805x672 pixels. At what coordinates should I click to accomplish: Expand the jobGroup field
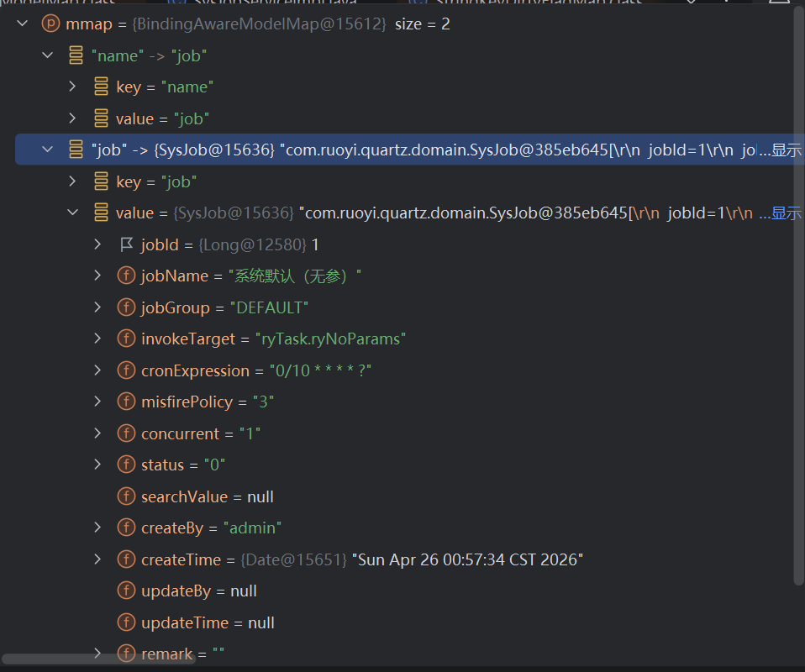(97, 307)
